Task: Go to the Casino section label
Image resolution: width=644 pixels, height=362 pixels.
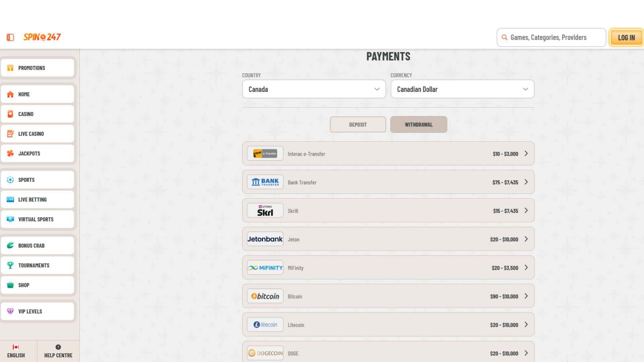Action: pos(26,114)
